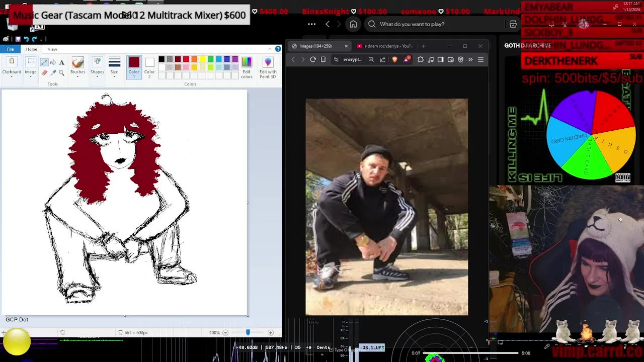Pick the green color swatch
Image resolution: width=644 pixels, height=362 pixels.
click(x=210, y=59)
